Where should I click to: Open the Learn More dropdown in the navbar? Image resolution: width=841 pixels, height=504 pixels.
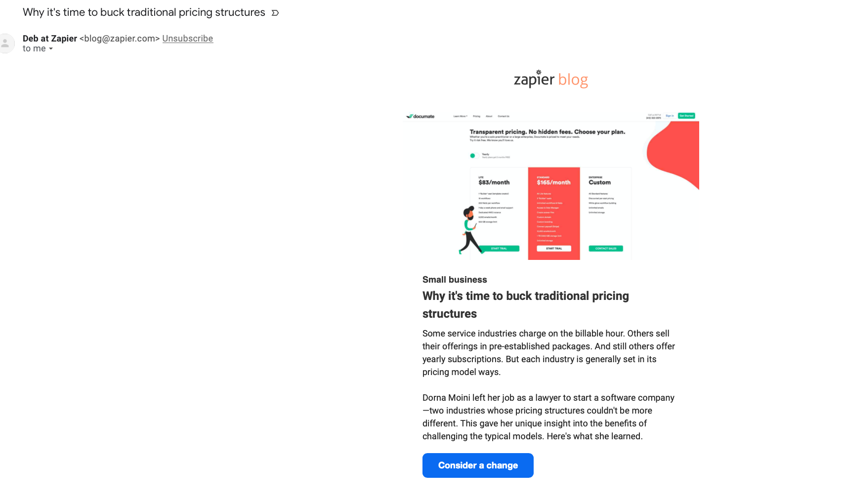tap(460, 116)
